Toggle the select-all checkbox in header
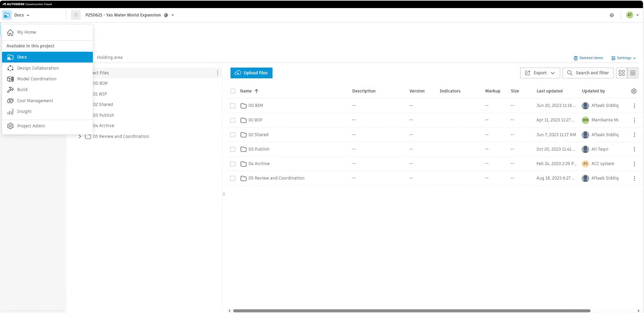The width and height of the screenshot is (644, 313). [x=233, y=91]
